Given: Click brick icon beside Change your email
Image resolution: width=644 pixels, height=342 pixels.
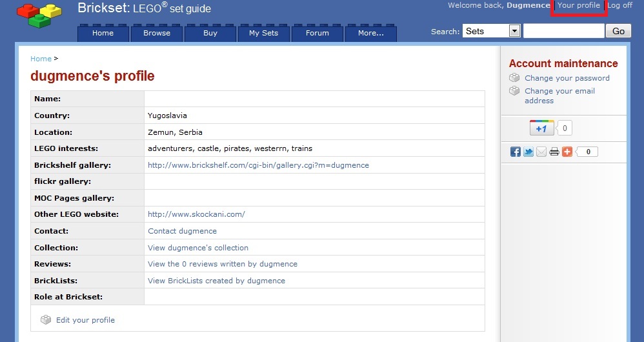Looking at the screenshot, I should tap(514, 91).
